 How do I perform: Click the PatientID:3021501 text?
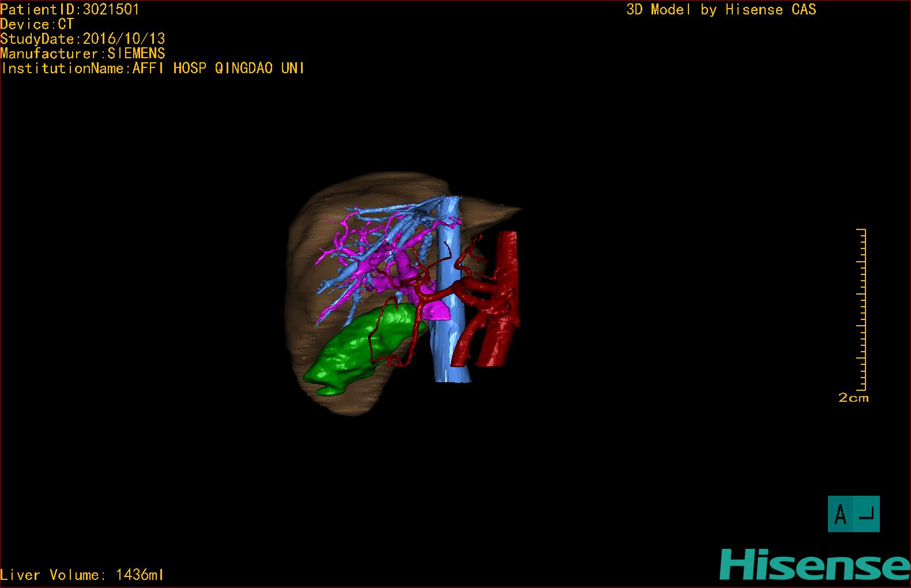(x=70, y=9)
